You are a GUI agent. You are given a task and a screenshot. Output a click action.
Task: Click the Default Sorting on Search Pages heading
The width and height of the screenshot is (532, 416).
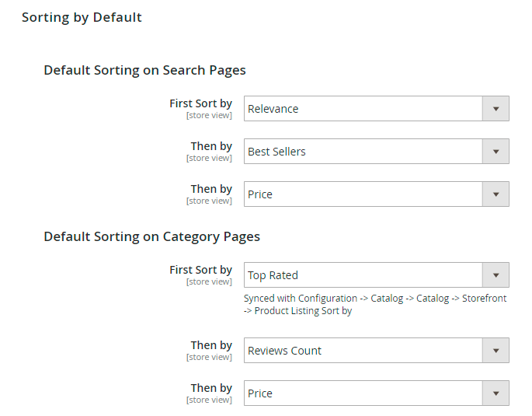144,70
